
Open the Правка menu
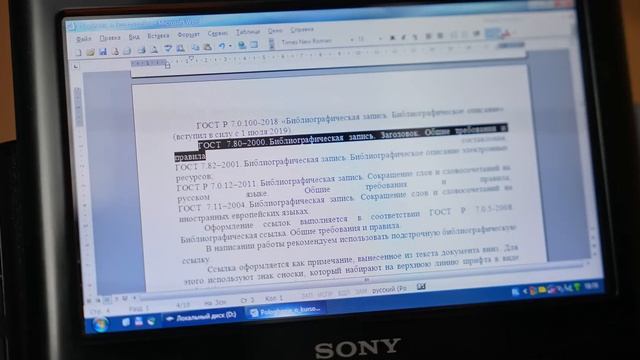click(110, 38)
